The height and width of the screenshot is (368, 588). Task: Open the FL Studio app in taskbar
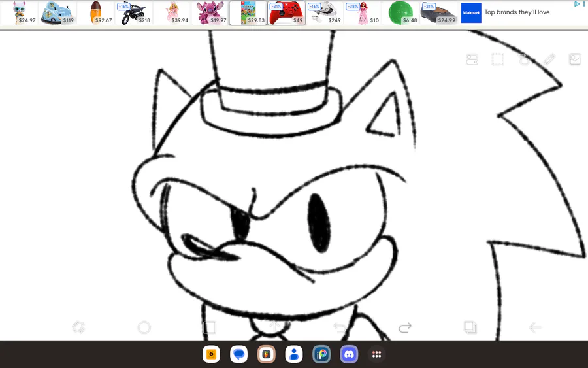(267, 354)
